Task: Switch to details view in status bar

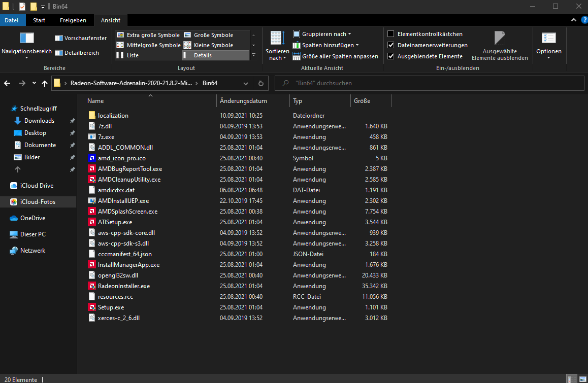Action: point(572,379)
